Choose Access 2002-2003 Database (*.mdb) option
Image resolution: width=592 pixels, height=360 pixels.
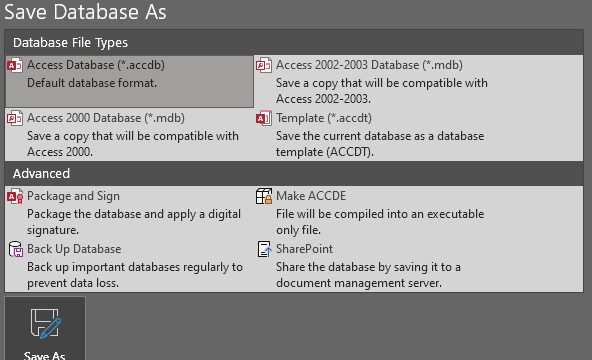pos(418,82)
